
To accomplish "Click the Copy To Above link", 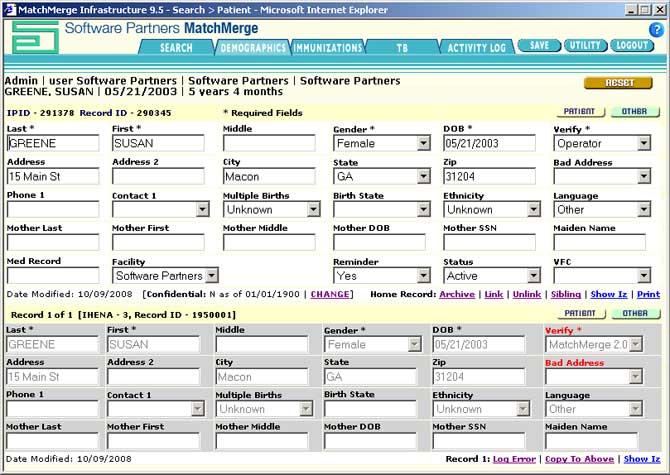I will click(x=579, y=459).
